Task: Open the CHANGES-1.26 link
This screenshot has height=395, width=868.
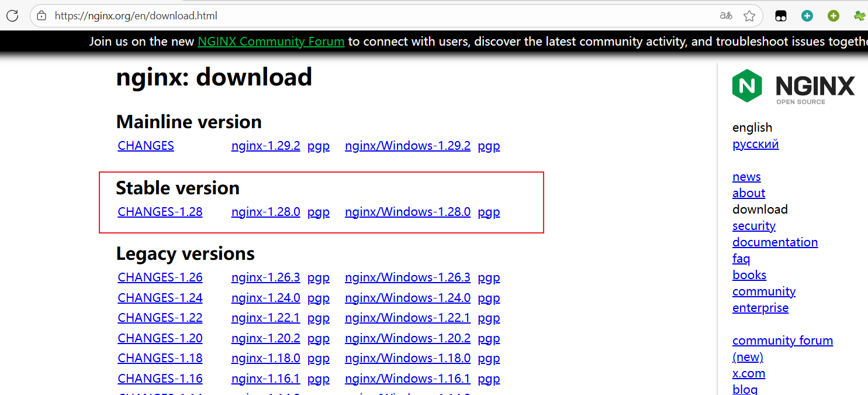Action: (x=160, y=277)
